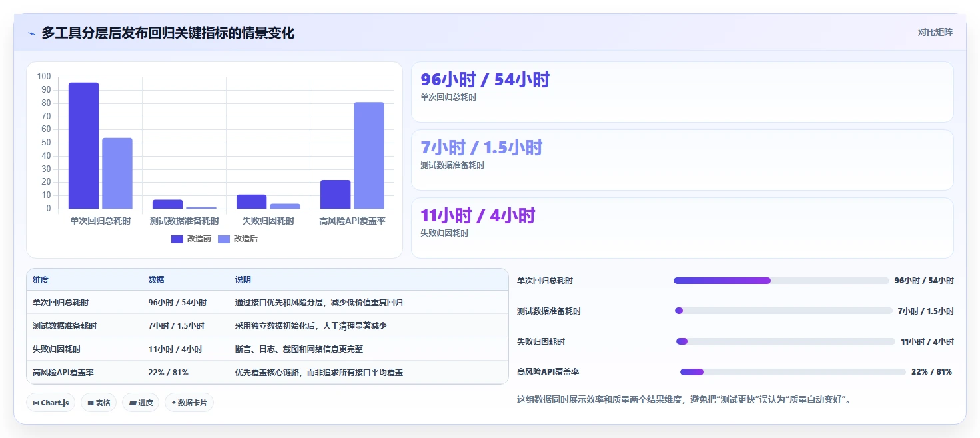
Task: Click the Chart.js tag
Action: click(51, 403)
